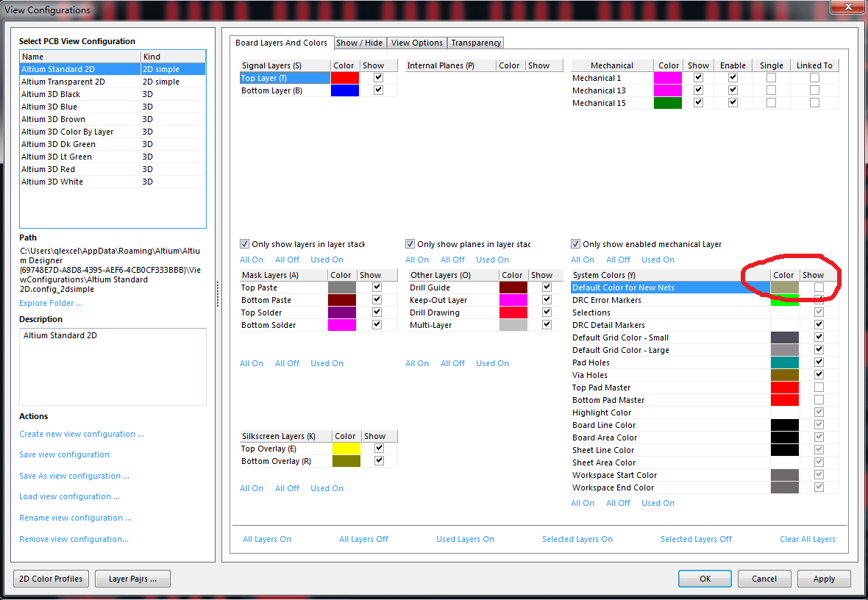This screenshot has height=600, width=868.
Task: Open Layer Pairs button
Action: (x=133, y=579)
